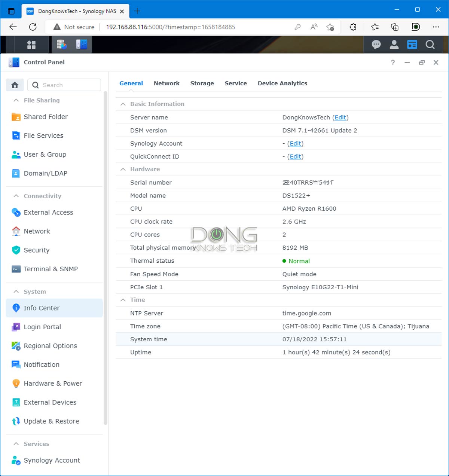
Task: Click the DS1522+ model name value
Action: [296, 196]
